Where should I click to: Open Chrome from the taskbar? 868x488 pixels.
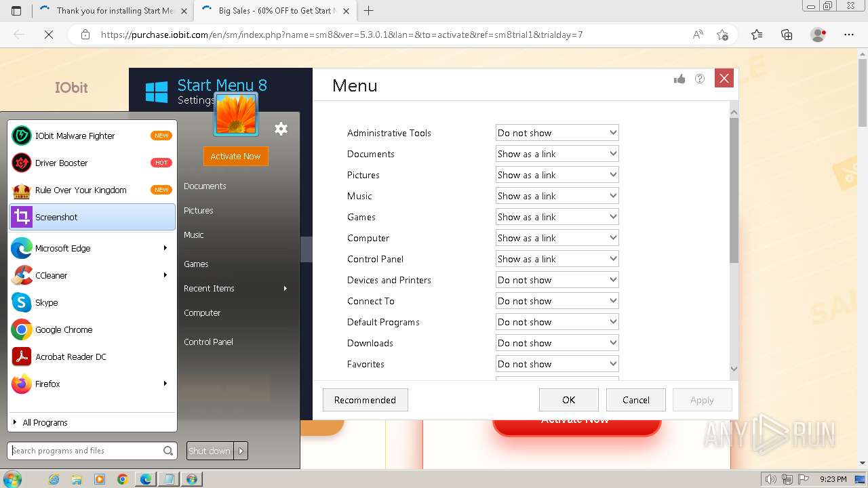[x=123, y=479]
